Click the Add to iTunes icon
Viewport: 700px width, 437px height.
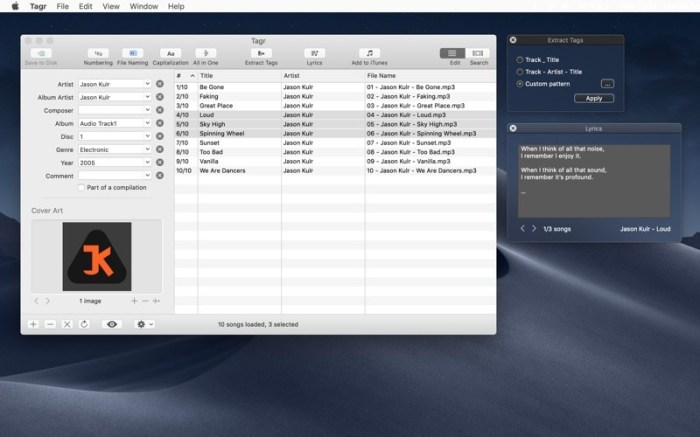click(x=370, y=53)
